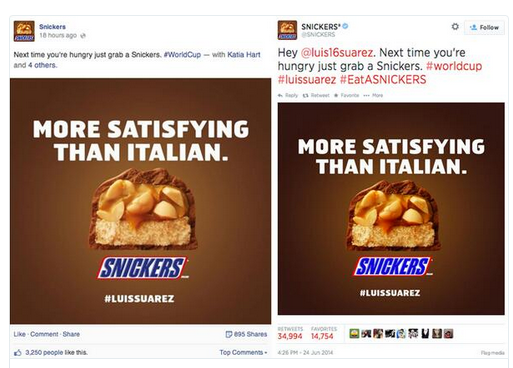Click the thumbs-up likes icon

18,352
